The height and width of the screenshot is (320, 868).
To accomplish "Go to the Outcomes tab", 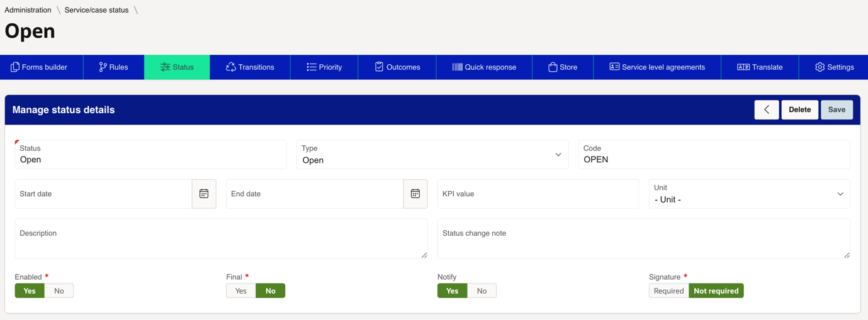I will tap(397, 67).
